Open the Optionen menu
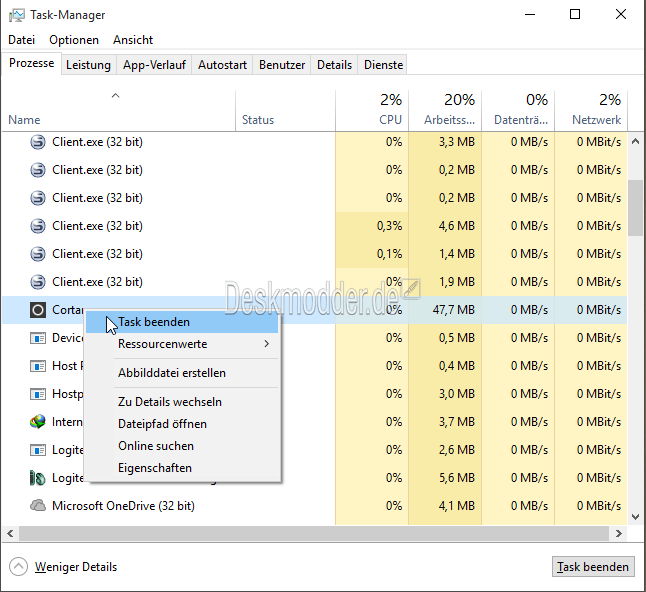 pos(74,40)
